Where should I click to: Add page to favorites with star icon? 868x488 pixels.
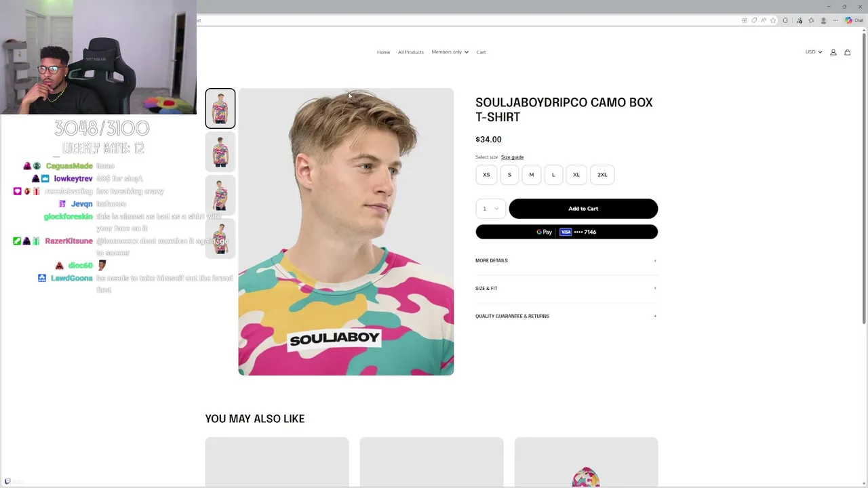coord(773,20)
